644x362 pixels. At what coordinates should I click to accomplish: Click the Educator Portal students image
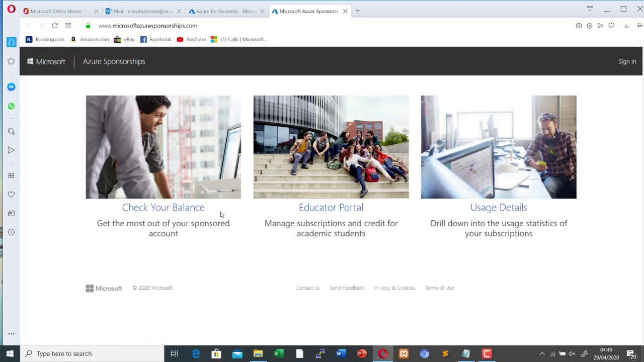[x=331, y=147]
